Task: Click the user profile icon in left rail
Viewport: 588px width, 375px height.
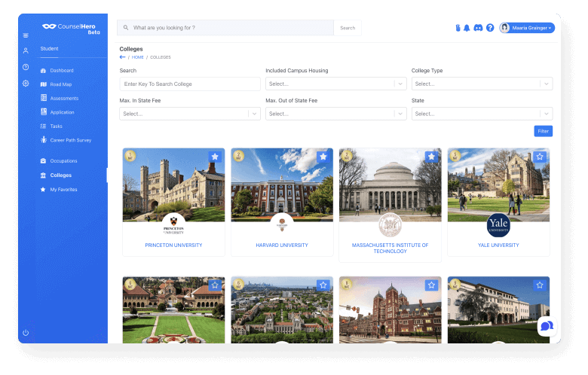Action: (26, 50)
